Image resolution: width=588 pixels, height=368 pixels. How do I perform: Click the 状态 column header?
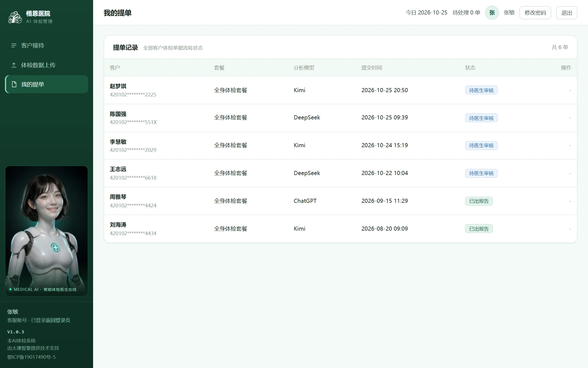point(470,68)
